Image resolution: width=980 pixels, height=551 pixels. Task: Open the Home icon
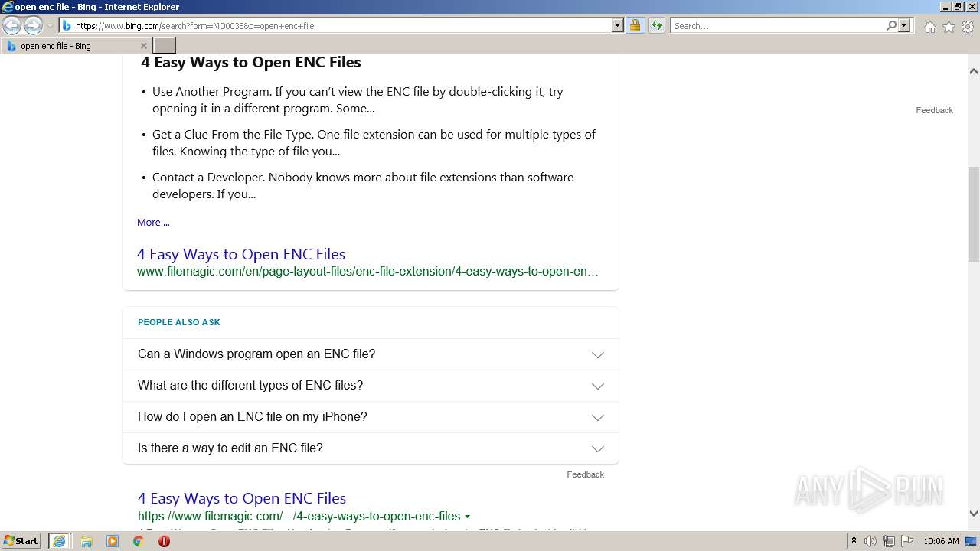[x=929, y=27]
